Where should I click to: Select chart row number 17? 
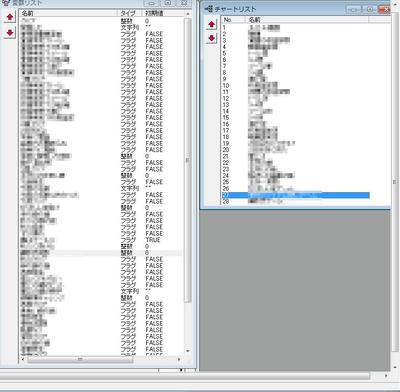295,130
